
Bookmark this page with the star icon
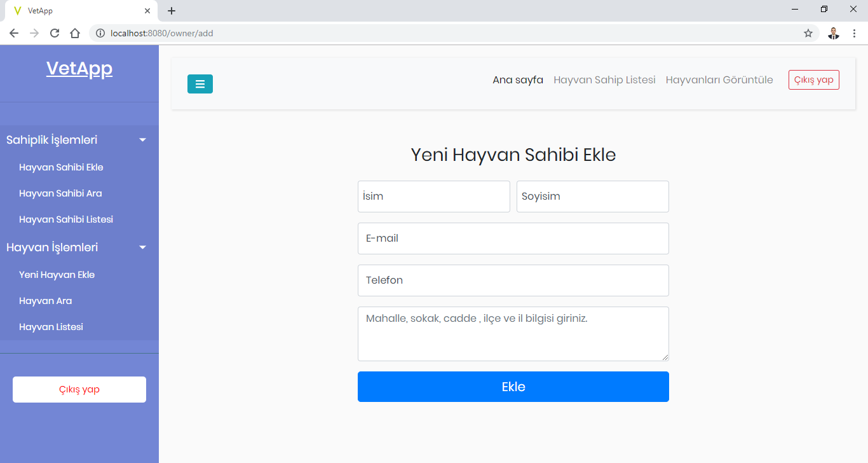[x=808, y=34]
